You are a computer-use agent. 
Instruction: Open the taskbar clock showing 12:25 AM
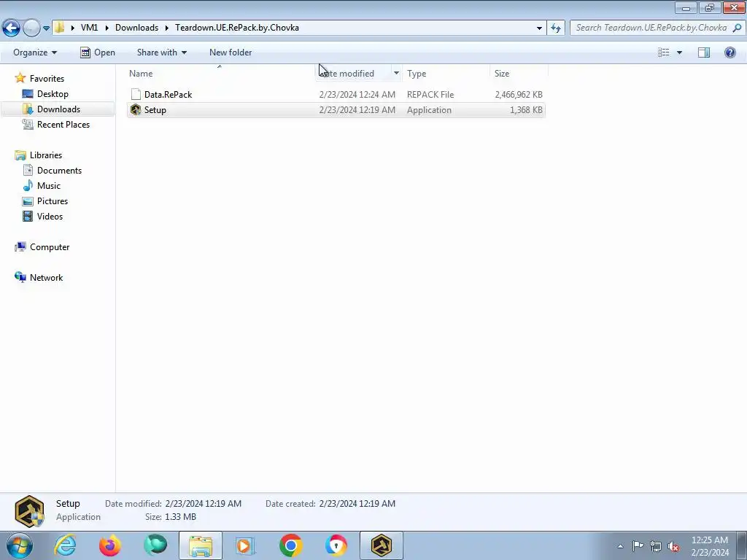click(710, 546)
